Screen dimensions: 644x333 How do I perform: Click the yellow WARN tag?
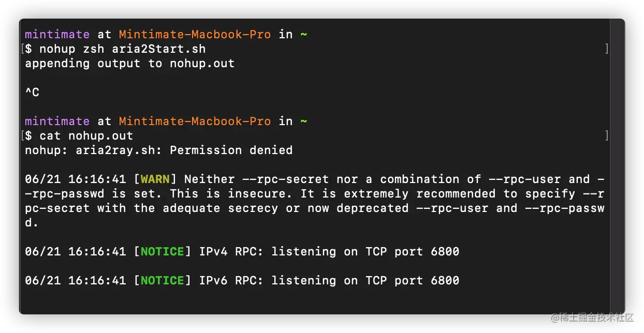pyautogui.click(x=155, y=179)
